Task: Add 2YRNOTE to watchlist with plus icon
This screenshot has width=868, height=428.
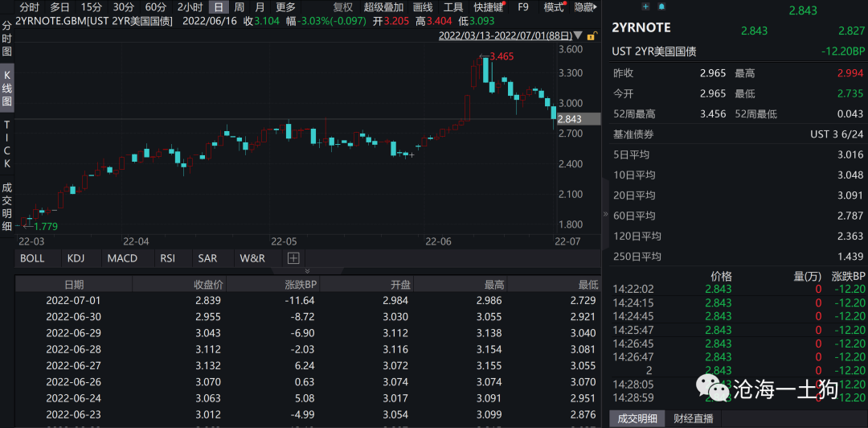Action: (x=645, y=6)
